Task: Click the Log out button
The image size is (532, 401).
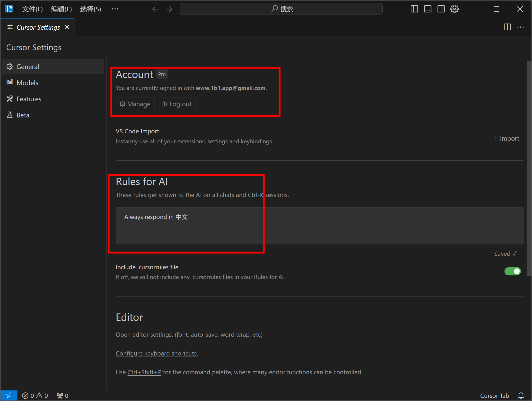Action: point(177,104)
